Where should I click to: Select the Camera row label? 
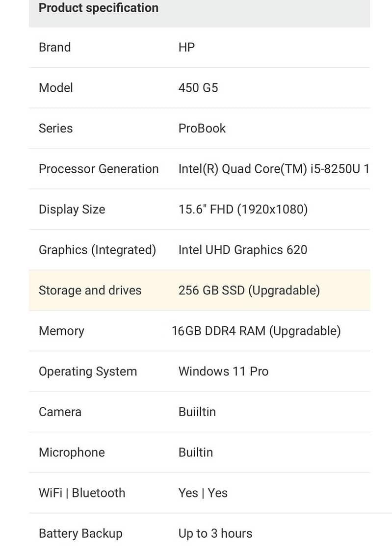[x=60, y=412]
